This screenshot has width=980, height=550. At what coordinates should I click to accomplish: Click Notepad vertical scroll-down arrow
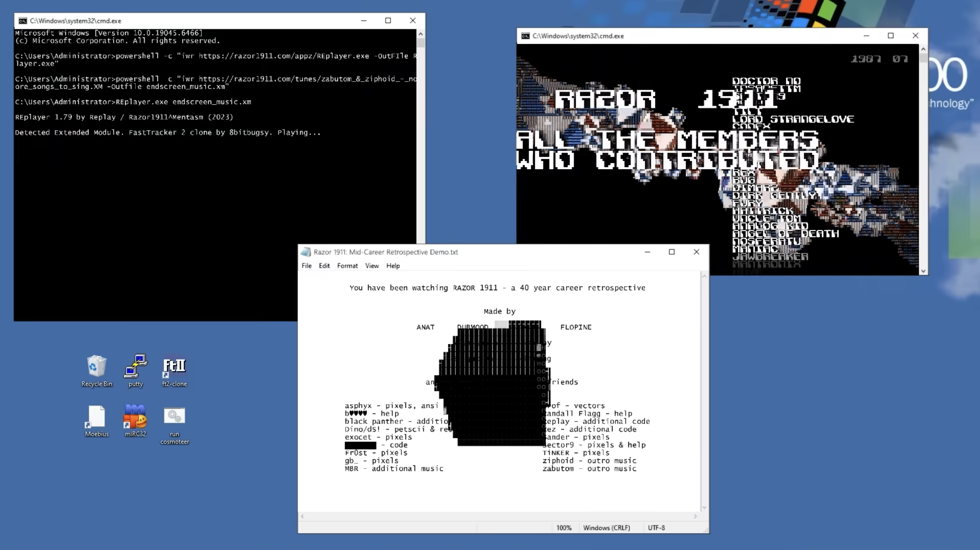(704, 507)
